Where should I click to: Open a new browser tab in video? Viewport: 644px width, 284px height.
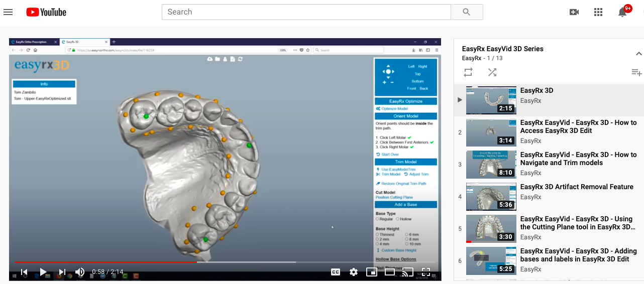click(x=114, y=42)
